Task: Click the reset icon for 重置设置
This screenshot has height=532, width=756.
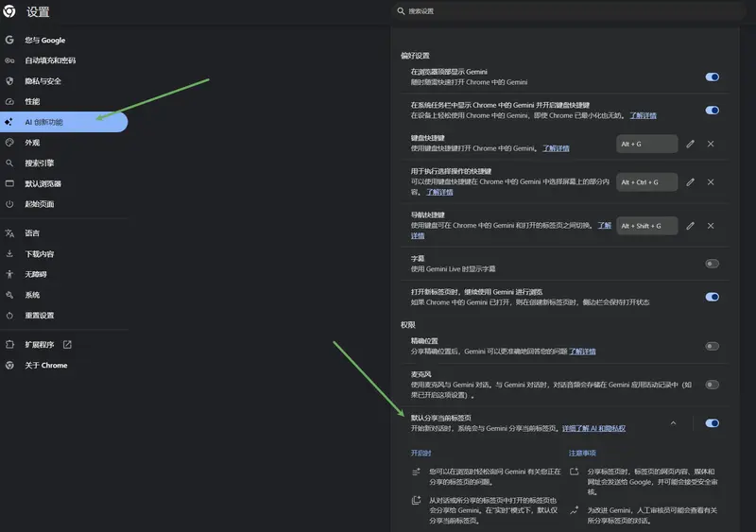Action: tap(9, 316)
